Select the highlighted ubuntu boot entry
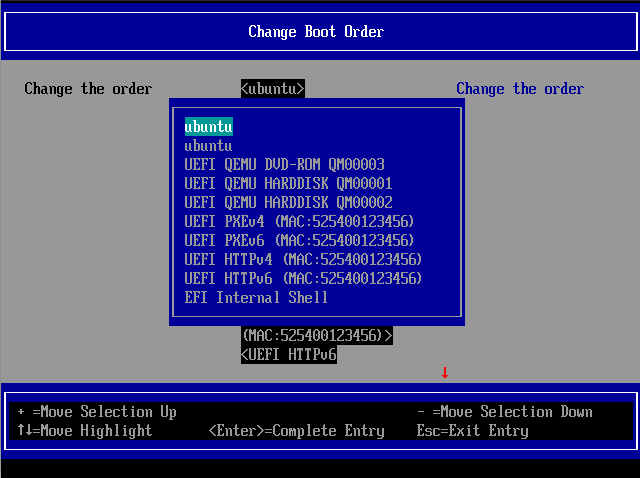The width and height of the screenshot is (640, 478). pos(209,127)
